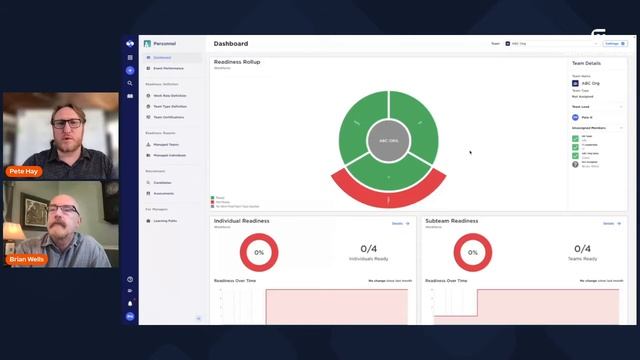The width and height of the screenshot is (640, 360).
Task: Click the Subteam Readiness 0% donut
Action: coord(473,253)
